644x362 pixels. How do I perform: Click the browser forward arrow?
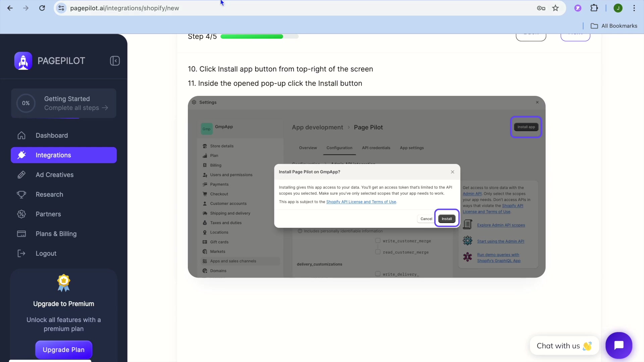click(x=26, y=8)
